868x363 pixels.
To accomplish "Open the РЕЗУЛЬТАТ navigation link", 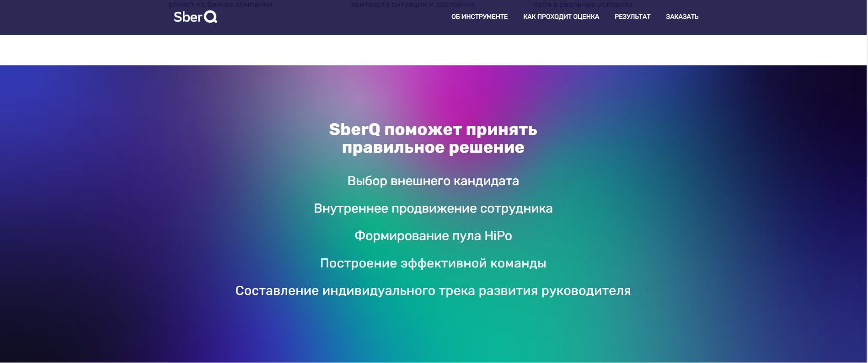I will tap(632, 16).
